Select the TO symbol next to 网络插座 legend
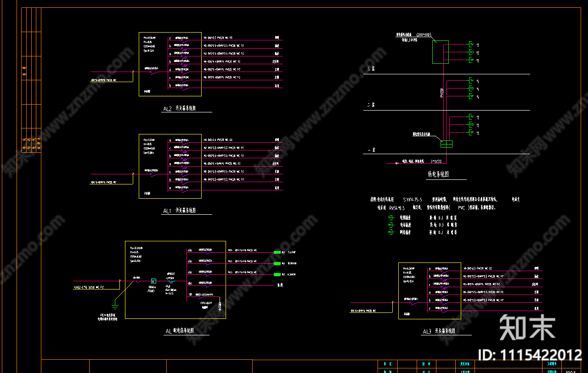The image size is (588, 373). (390, 233)
